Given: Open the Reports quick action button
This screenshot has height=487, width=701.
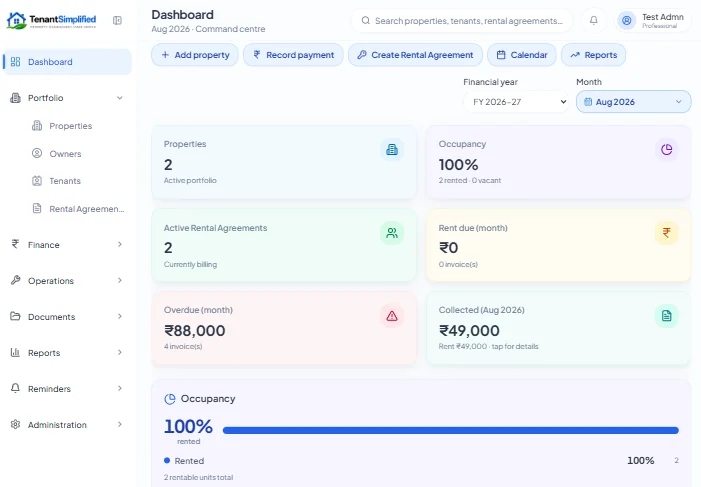Looking at the screenshot, I should [594, 55].
